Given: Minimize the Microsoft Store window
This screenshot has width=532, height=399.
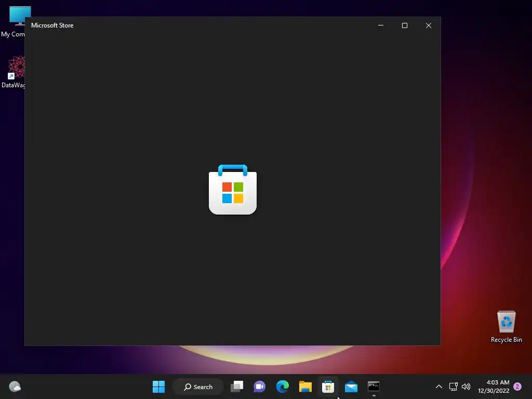Looking at the screenshot, I should [x=381, y=25].
